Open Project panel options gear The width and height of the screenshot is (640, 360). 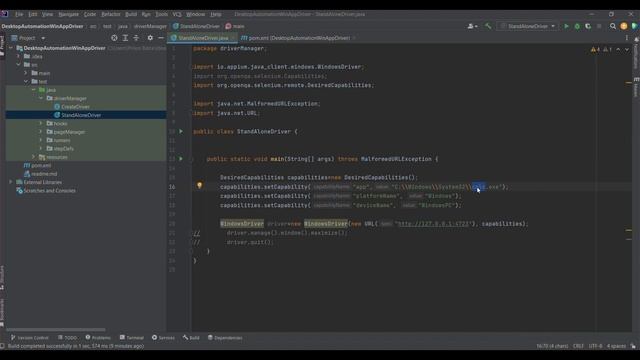(x=150, y=38)
